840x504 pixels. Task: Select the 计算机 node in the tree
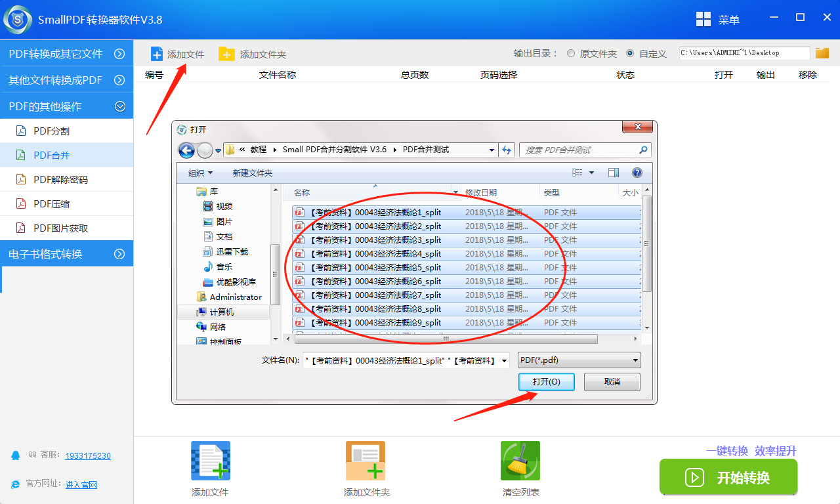(224, 312)
